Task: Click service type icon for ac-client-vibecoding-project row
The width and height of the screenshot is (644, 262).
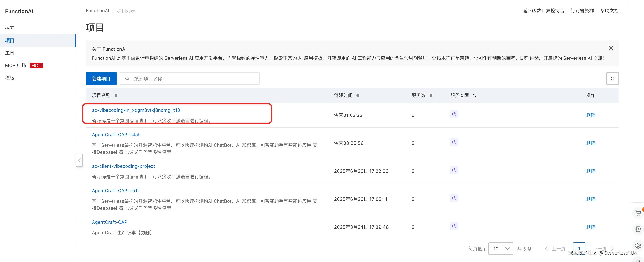Action: point(454,170)
